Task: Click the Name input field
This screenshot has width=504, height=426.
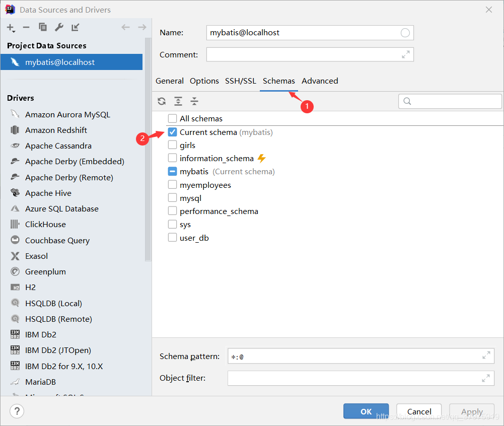Action: click(310, 33)
